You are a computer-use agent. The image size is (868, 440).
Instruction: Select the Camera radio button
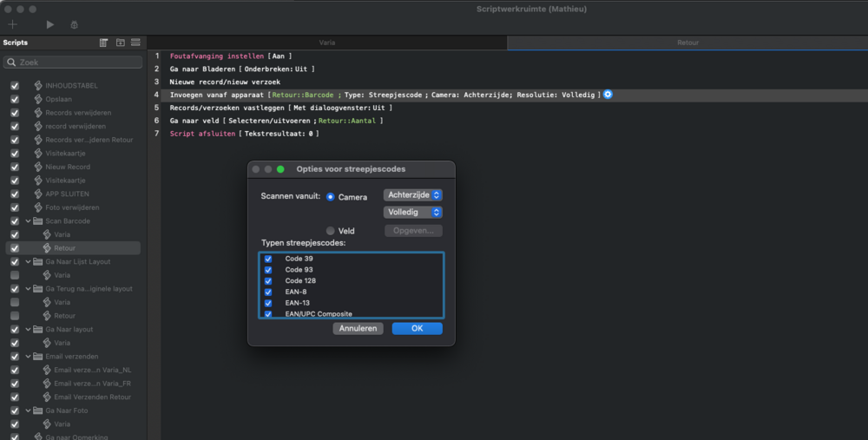(331, 197)
